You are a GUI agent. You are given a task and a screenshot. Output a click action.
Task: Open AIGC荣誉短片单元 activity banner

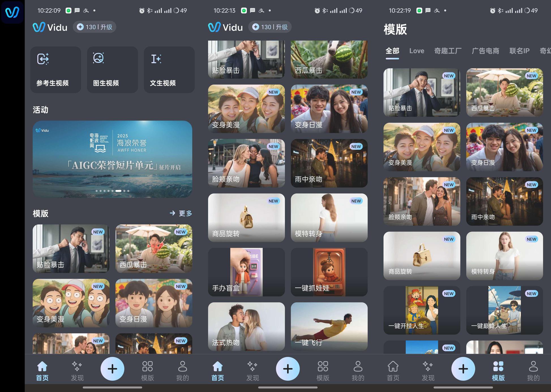tap(112, 158)
